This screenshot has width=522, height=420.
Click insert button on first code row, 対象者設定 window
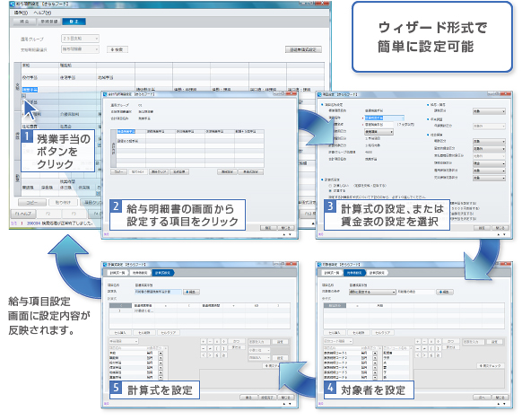tap(375, 353)
